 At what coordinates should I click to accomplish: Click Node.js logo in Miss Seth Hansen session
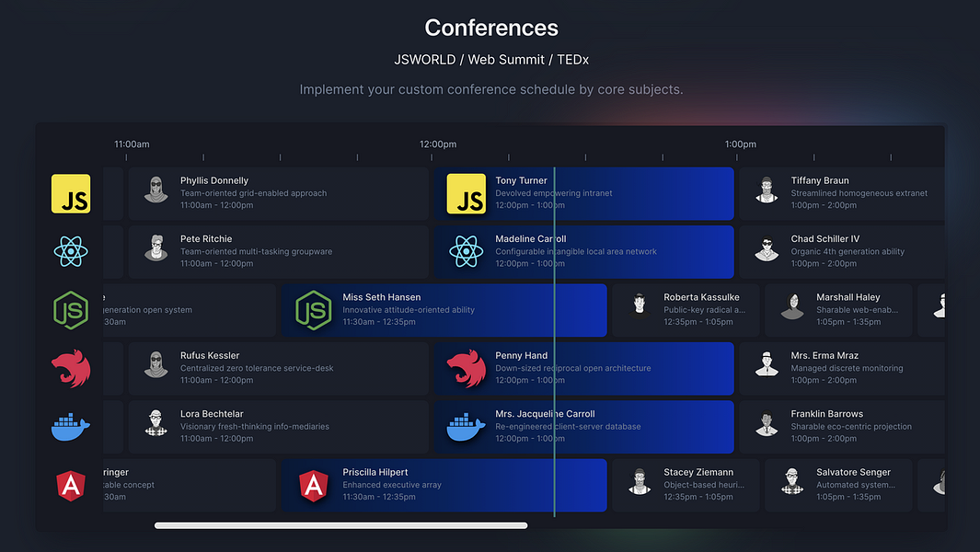point(314,310)
